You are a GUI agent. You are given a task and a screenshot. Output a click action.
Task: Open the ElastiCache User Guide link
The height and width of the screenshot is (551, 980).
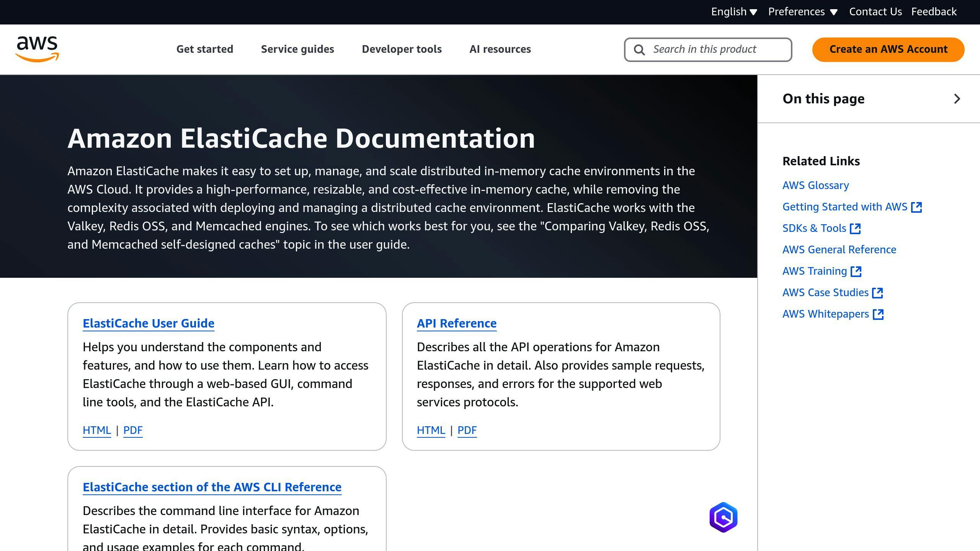coord(149,323)
